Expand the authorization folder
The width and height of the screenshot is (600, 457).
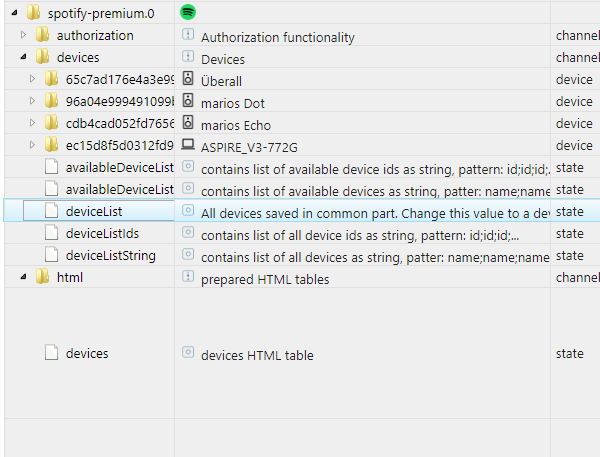tap(24, 36)
